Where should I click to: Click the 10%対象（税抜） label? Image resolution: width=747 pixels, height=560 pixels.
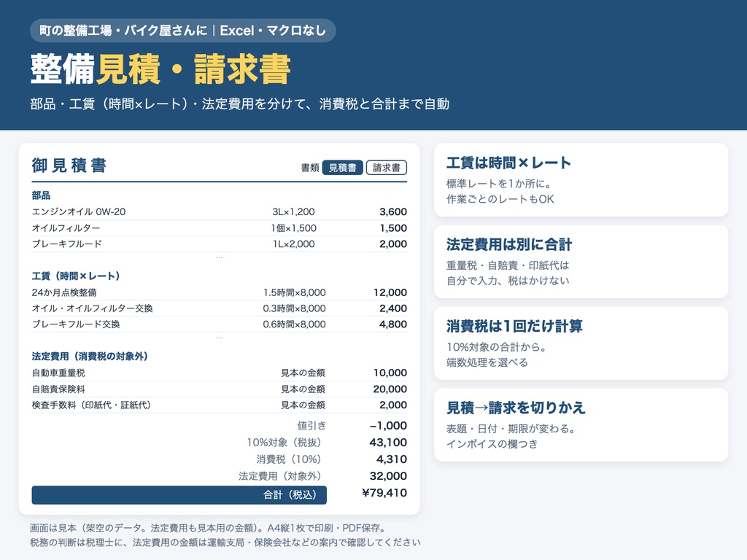pos(284,443)
